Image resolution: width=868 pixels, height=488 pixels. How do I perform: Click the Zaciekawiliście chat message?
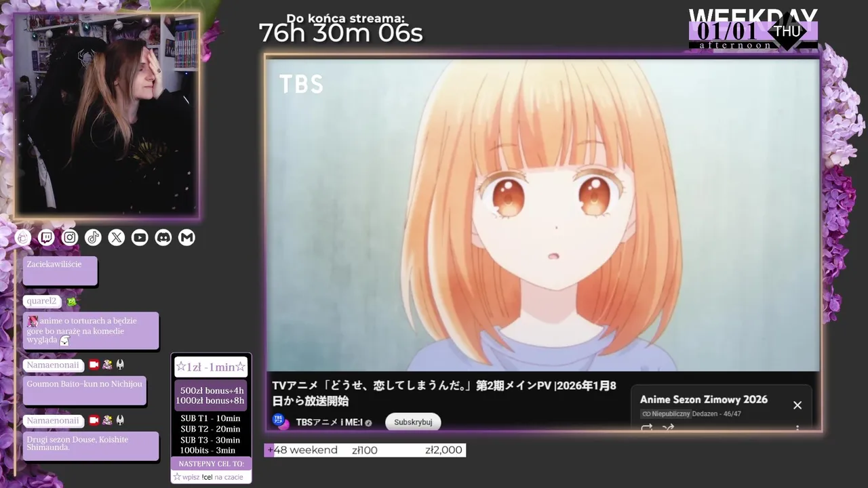coord(60,270)
